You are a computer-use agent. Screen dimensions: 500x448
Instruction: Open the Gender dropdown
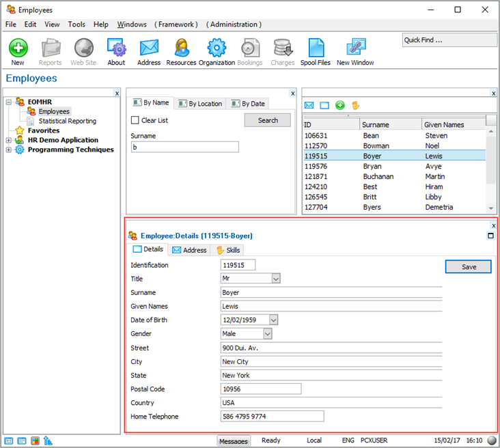[267, 334]
